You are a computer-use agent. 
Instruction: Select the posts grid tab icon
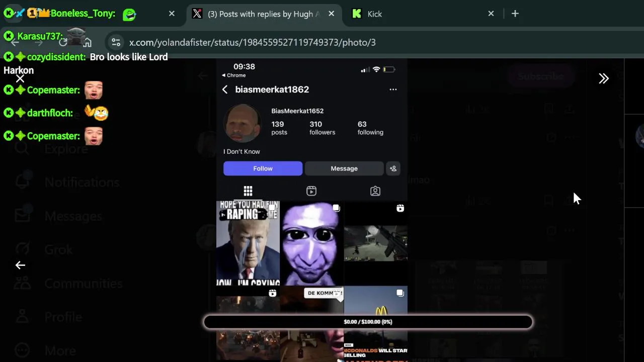(x=248, y=191)
